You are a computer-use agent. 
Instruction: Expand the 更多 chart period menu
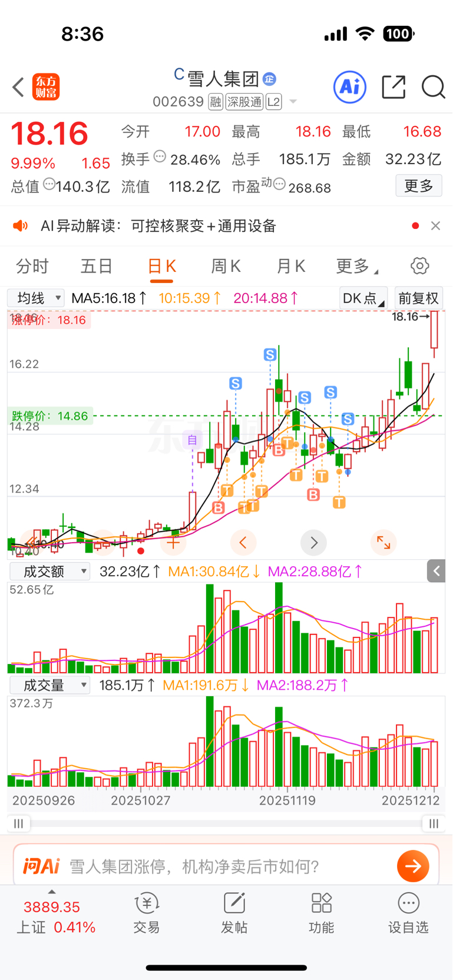[x=356, y=267]
